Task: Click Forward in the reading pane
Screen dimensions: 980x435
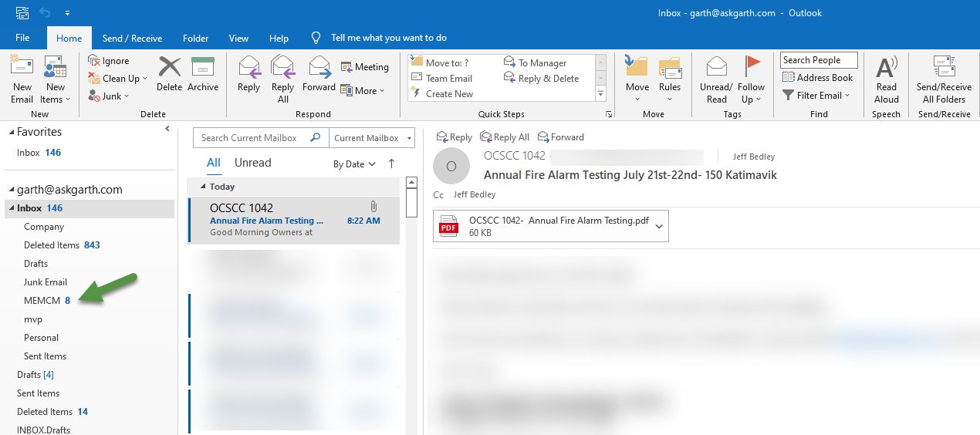Action: 561,137
